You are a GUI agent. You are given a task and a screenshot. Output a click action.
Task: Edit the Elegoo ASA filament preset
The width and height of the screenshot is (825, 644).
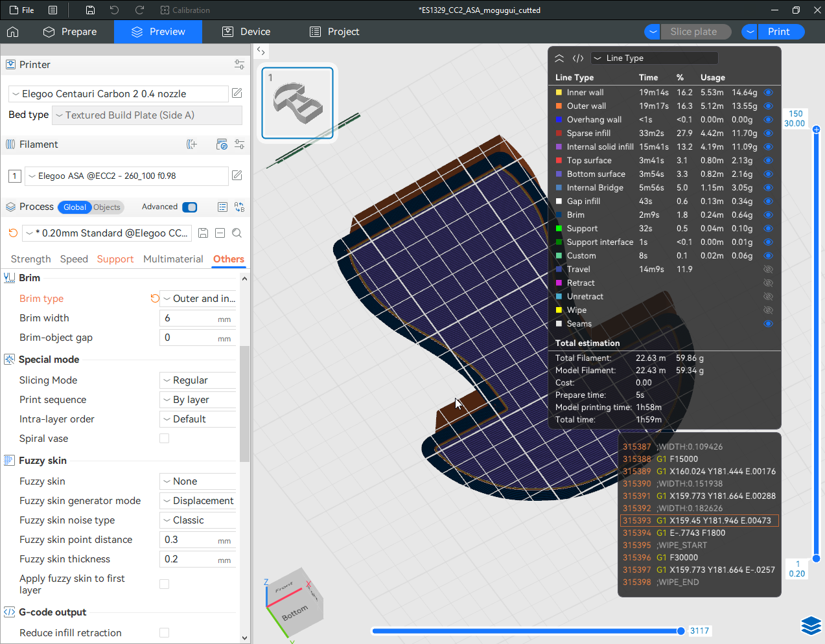pyautogui.click(x=237, y=176)
